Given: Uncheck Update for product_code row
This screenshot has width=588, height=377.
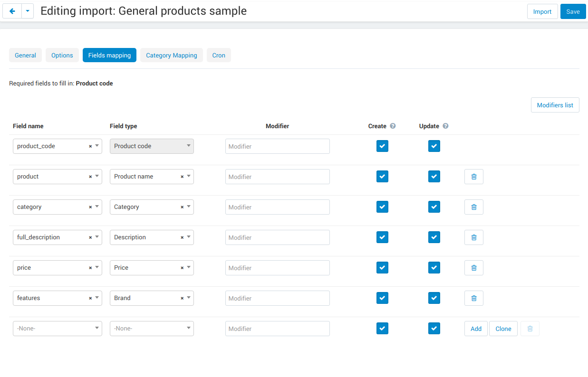Looking at the screenshot, I should pyautogui.click(x=434, y=146).
